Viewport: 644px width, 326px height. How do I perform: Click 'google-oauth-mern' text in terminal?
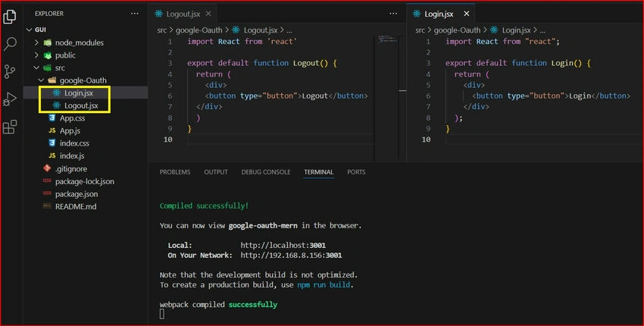[263, 225]
